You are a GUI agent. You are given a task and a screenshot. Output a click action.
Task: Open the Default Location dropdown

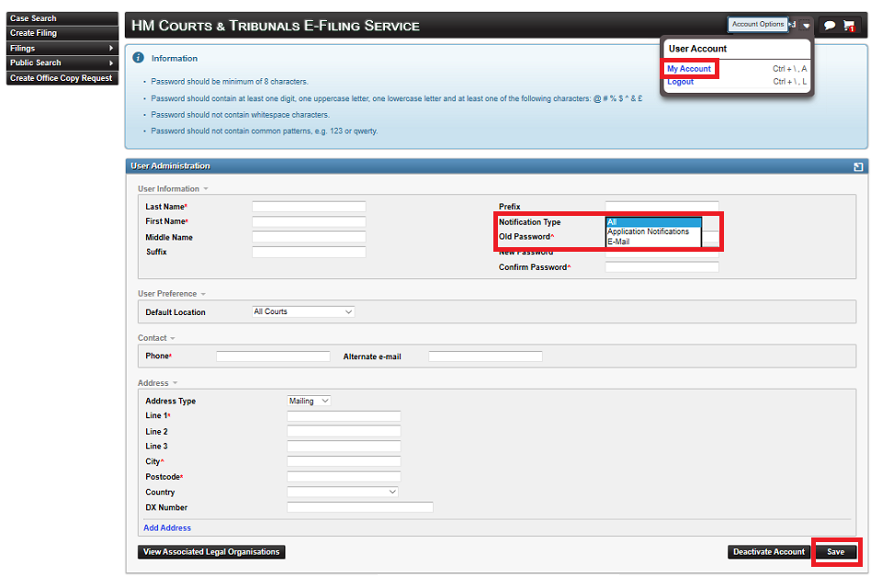303,312
